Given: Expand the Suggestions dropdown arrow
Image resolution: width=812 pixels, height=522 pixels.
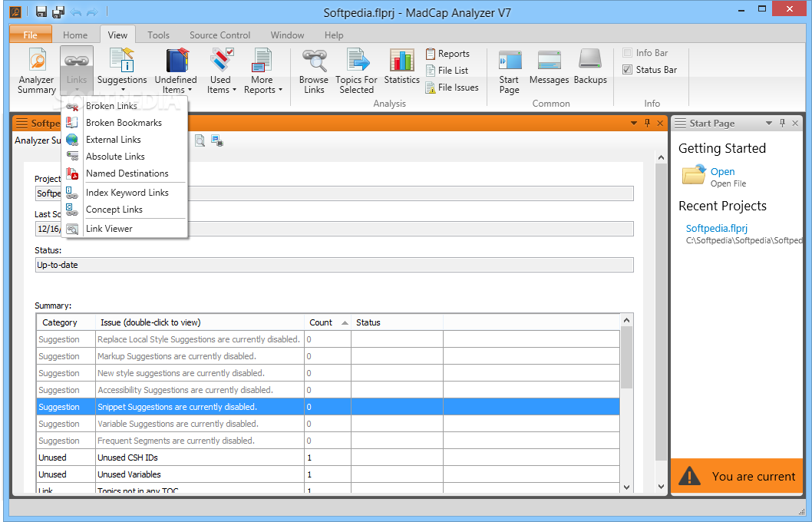Looking at the screenshot, I should tap(124, 90).
